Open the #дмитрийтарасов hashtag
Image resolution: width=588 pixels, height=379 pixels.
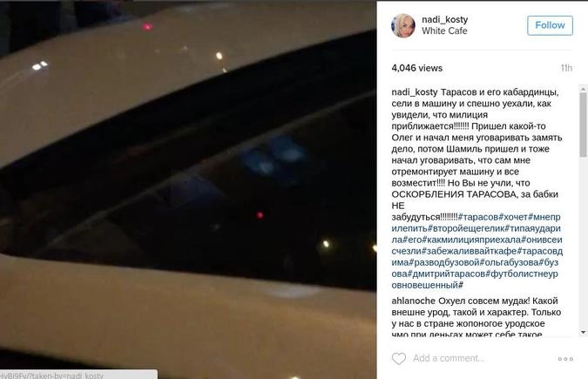446,274
